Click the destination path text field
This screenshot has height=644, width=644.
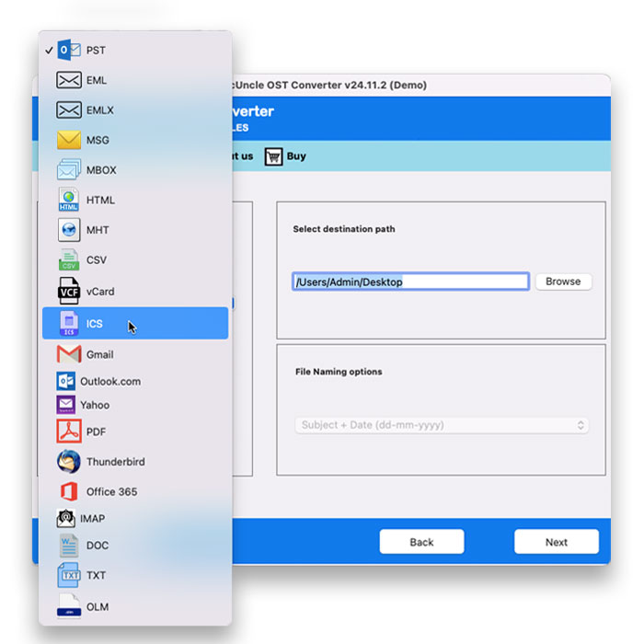click(x=410, y=282)
